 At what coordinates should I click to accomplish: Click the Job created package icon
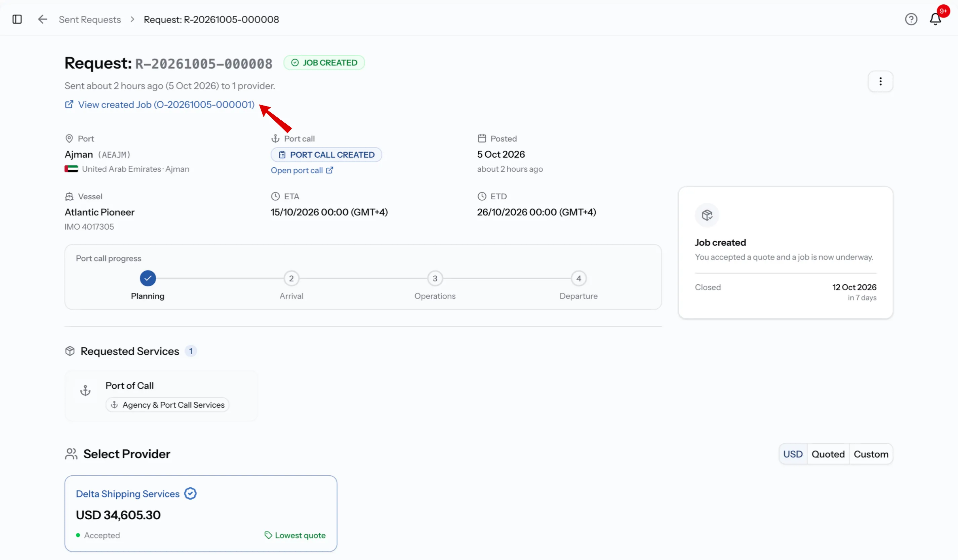click(707, 215)
